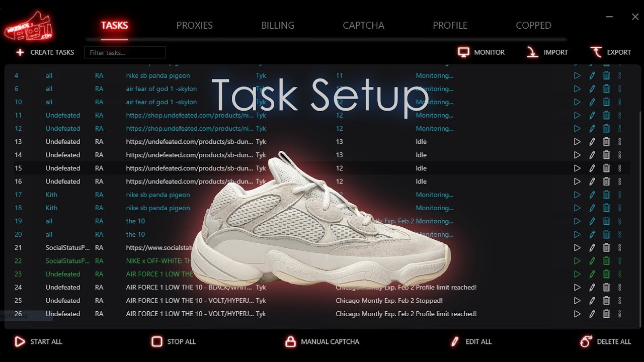Image resolution: width=644 pixels, height=362 pixels.
Task: Start task 15 with its play icon
Action: 577,168
